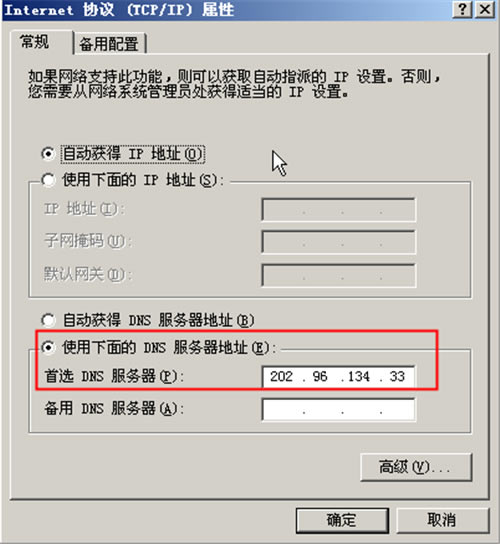500x544 pixels.
Task: Open 高级 advanced settings
Action: pyautogui.click(x=416, y=467)
